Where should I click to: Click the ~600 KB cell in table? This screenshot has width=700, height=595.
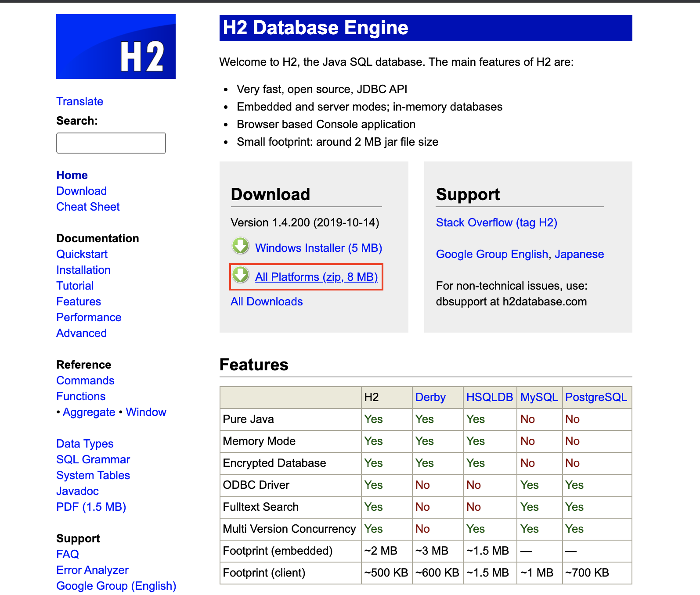tap(437, 573)
